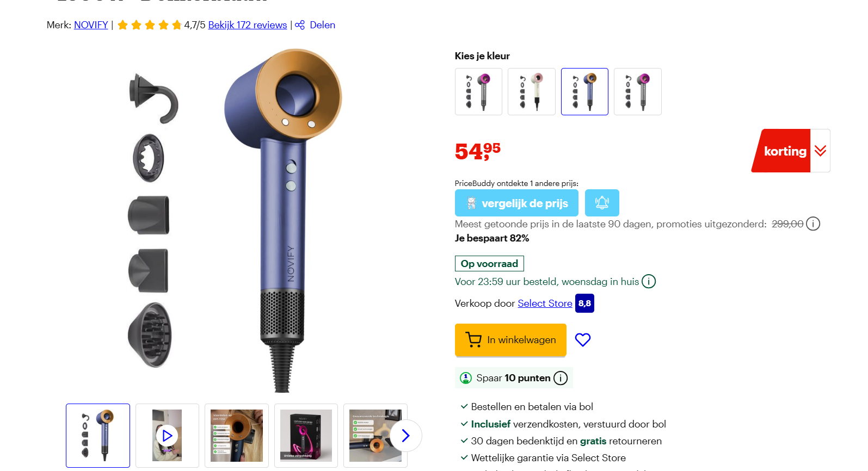Screen dimensions: 868x471
Task: Open the black packaging box thumbnail
Action: click(x=306, y=436)
